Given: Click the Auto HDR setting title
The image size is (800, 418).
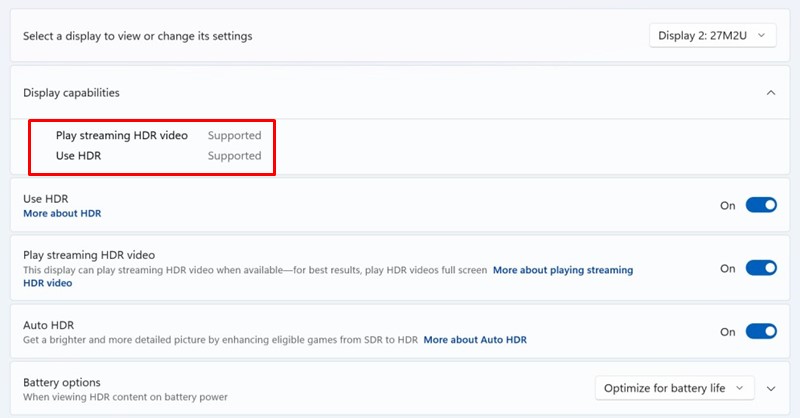Looking at the screenshot, I should 49,325.
